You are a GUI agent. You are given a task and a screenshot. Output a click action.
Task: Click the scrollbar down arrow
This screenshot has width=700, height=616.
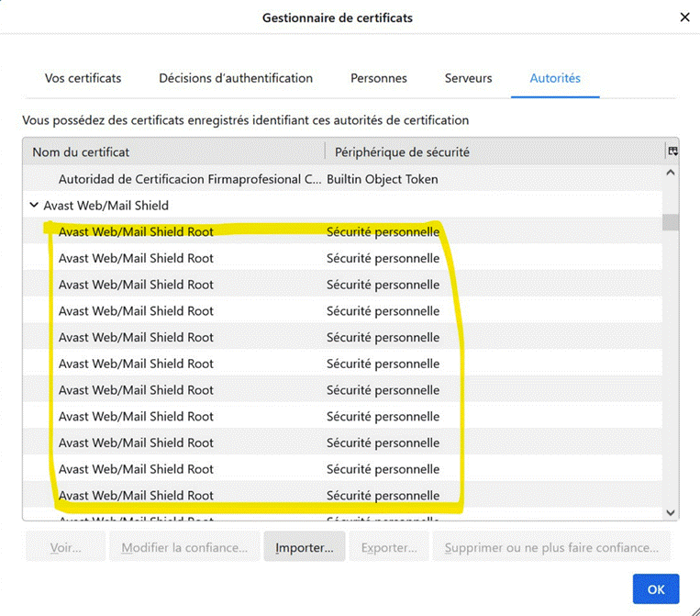[x=670, y=512]
